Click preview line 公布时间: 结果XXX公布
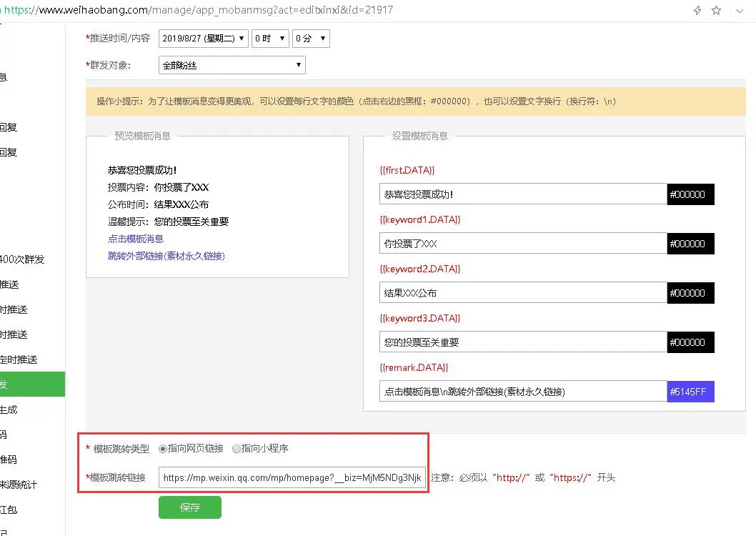 coord(158,204)
